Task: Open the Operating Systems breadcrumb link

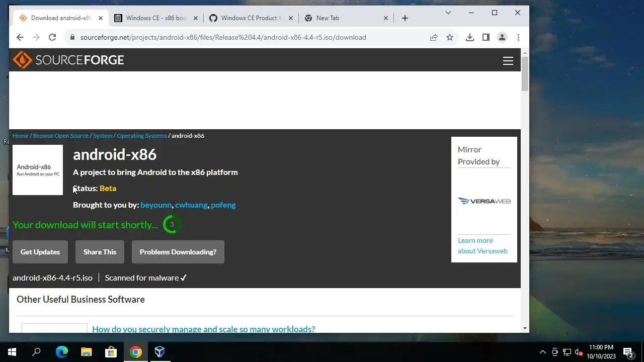Action: [x=142, y=136]
